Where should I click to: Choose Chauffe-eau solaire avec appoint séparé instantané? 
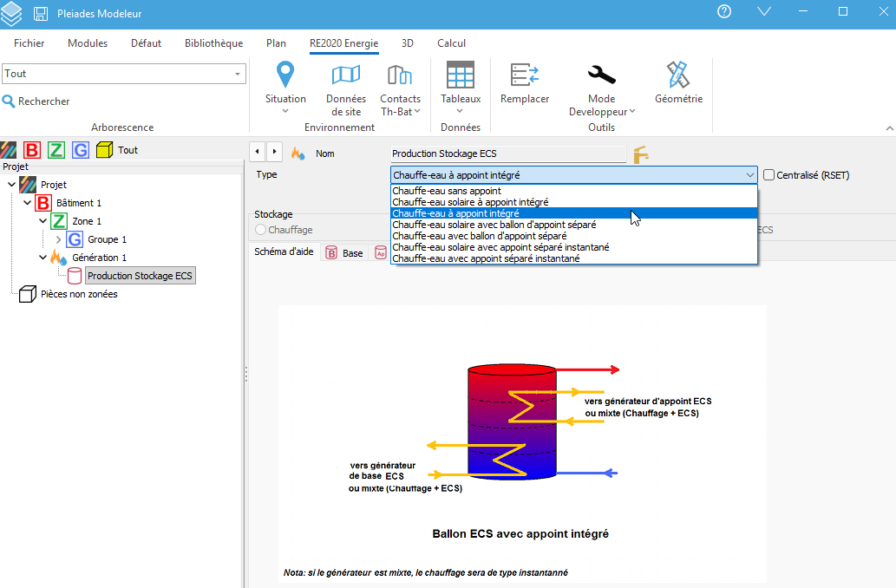tap(573, 247)
